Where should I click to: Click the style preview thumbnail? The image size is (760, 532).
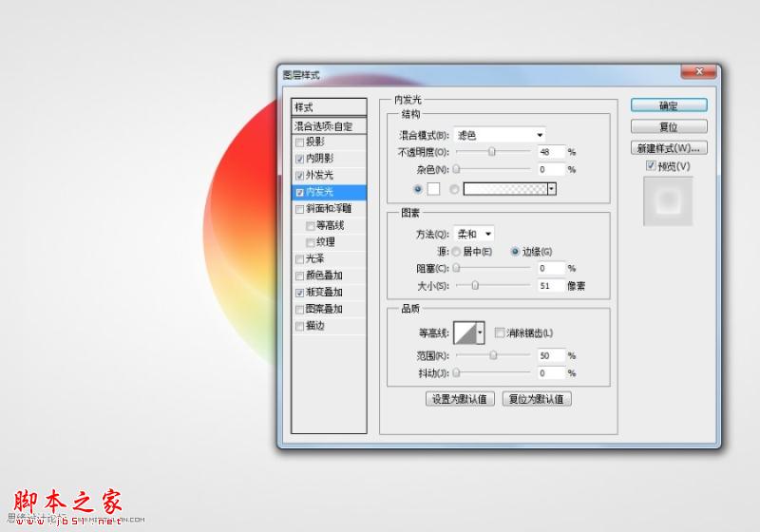pos(668,201)
